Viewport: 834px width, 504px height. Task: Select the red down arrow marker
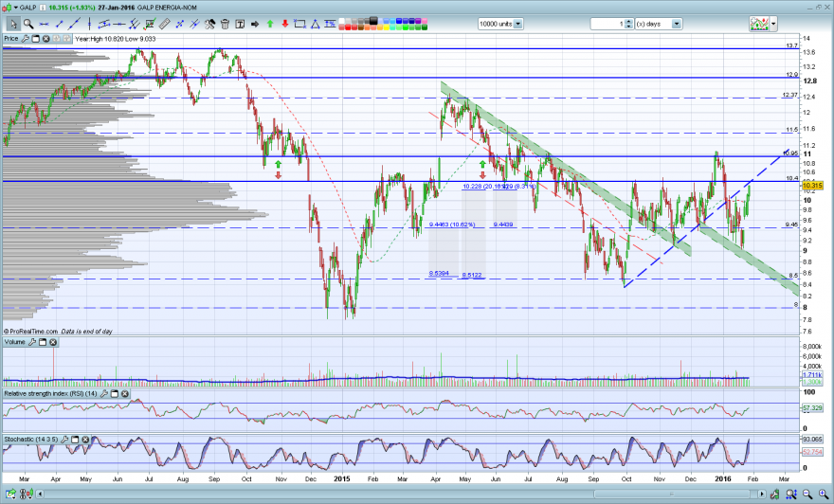pos(285,24)
